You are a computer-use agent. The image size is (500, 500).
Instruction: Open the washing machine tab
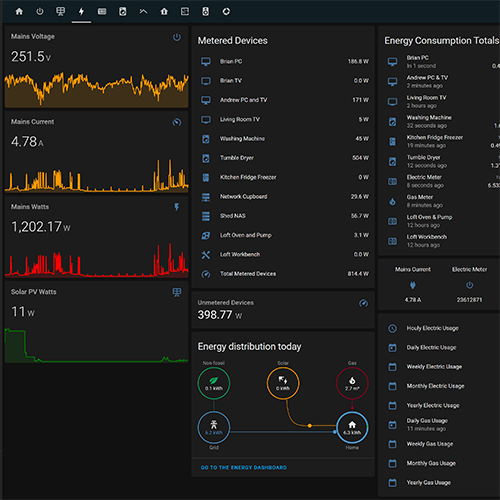[123, 12]
